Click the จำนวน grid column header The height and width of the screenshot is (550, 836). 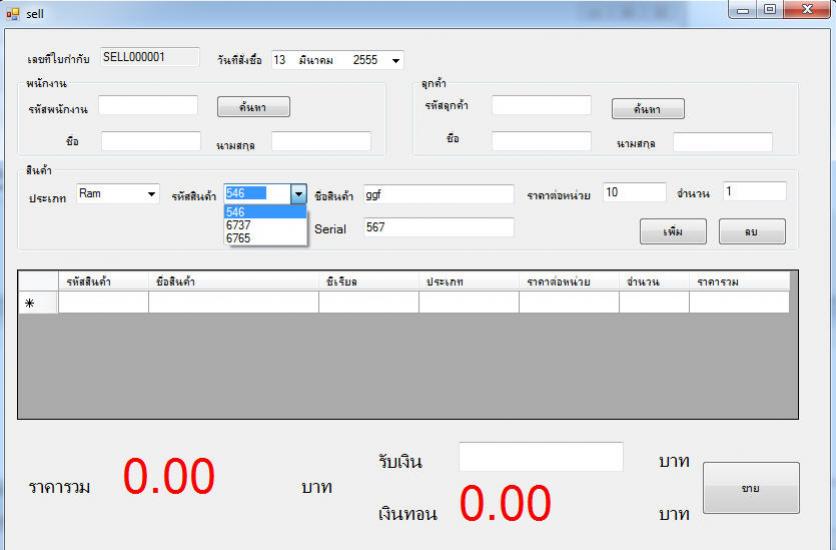pyautogui.click(x=654, y=281)
